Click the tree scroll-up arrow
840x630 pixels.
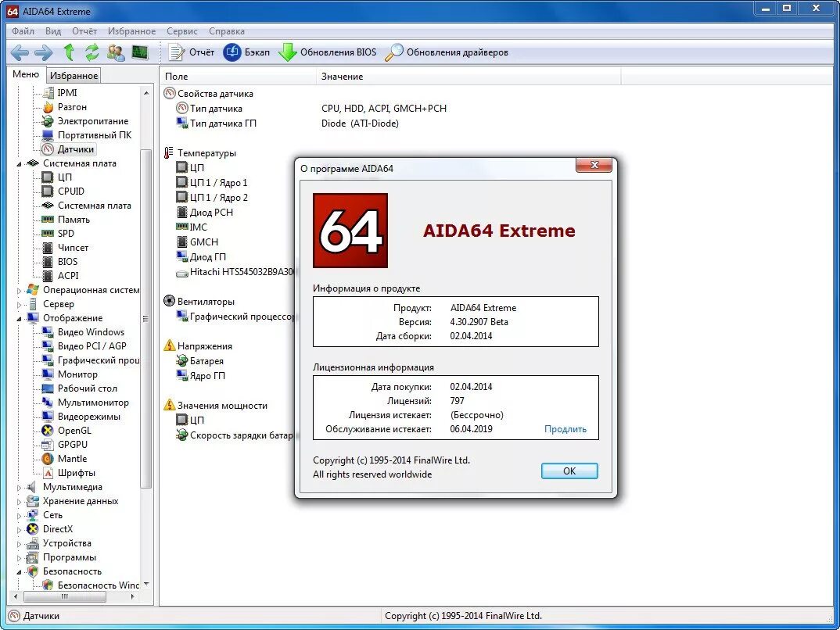146,92
